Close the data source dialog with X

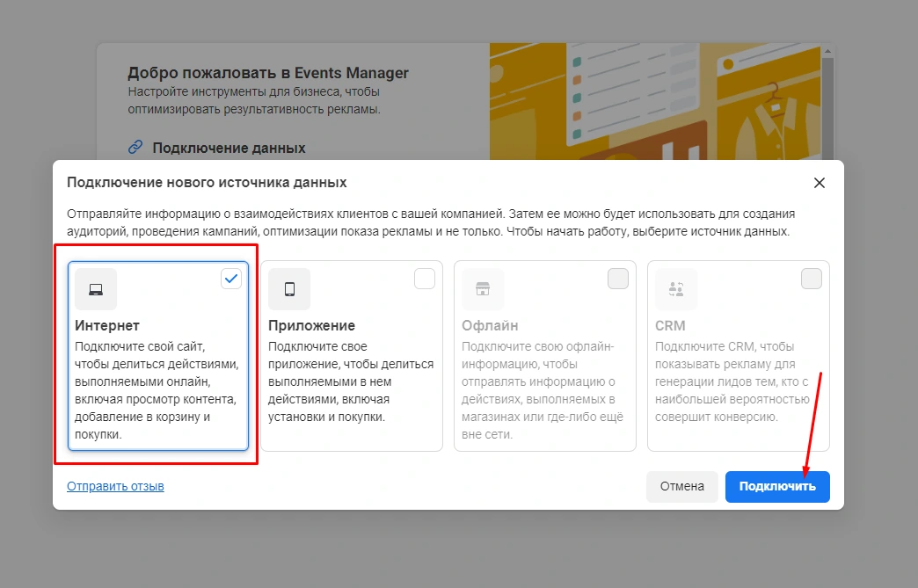point(819,183)
